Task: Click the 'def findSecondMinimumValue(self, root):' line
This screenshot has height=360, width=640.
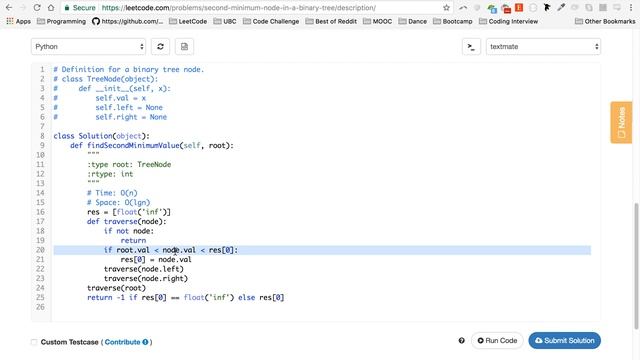Action: tap(152, 145)
